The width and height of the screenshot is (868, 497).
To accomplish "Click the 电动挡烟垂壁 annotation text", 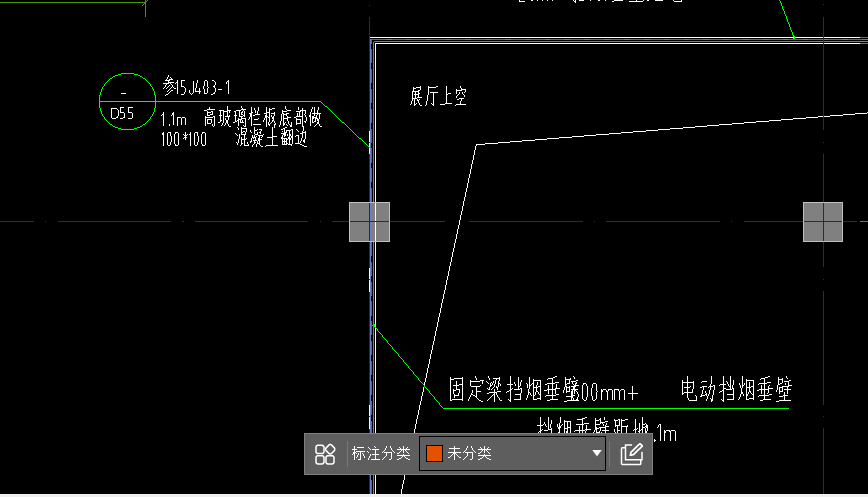I will tap(736, 390).
